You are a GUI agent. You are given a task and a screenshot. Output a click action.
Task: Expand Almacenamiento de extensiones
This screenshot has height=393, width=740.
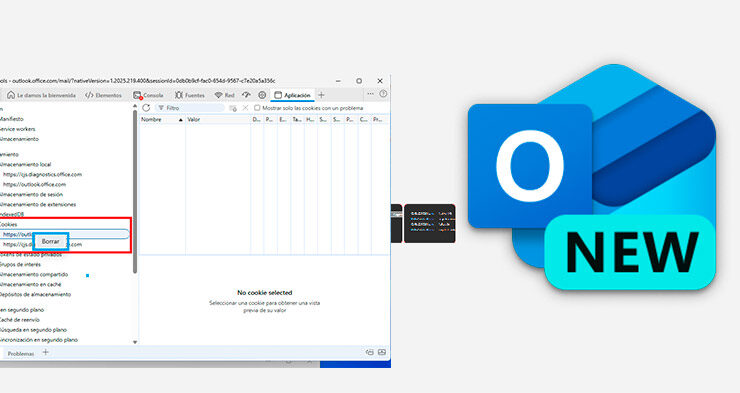coord(38,204)
